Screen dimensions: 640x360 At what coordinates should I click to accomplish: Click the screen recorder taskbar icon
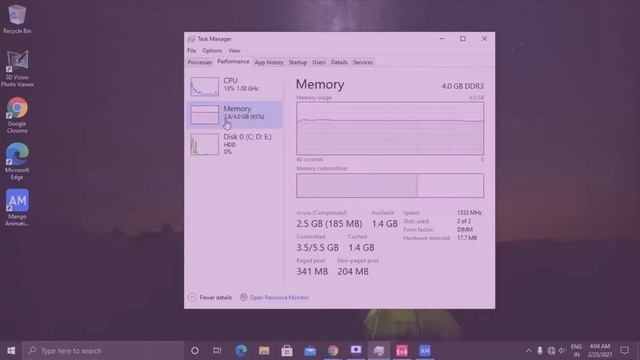[356, 351]
